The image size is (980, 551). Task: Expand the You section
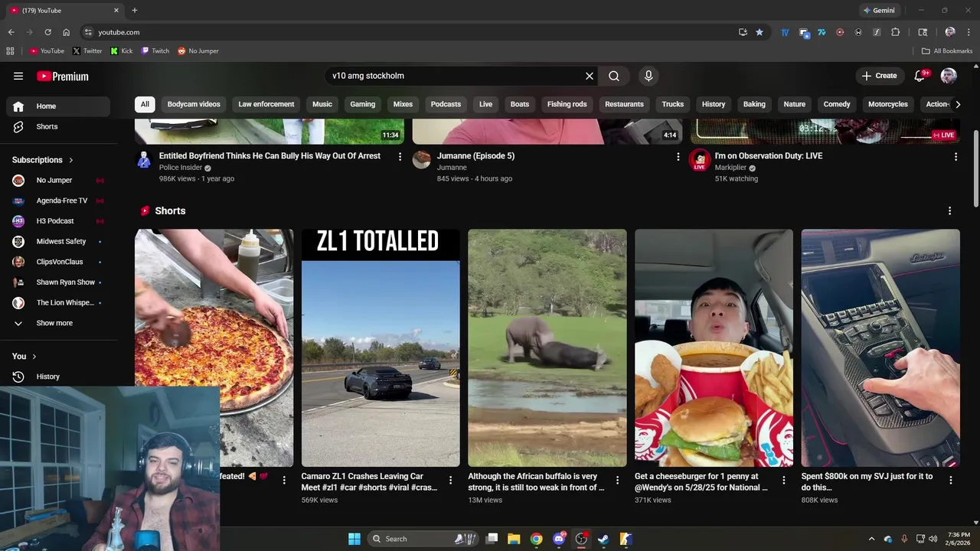click(x=24, y=356)
